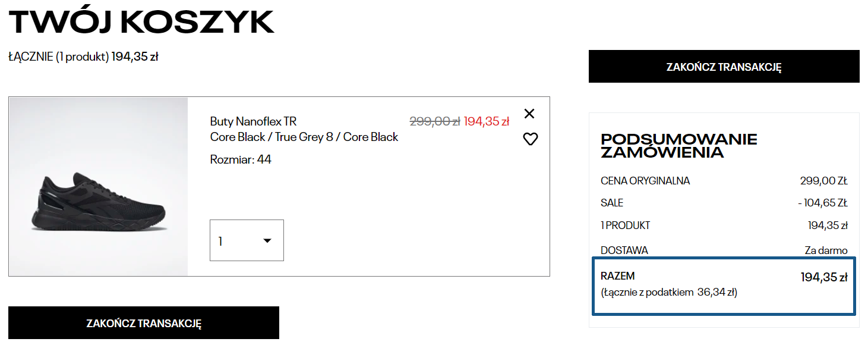The width and height of the screenshot is (868, 348).
Task: Click the red 194,35 zł sale price
Action: pyautogui.click(x=486, y=121)
